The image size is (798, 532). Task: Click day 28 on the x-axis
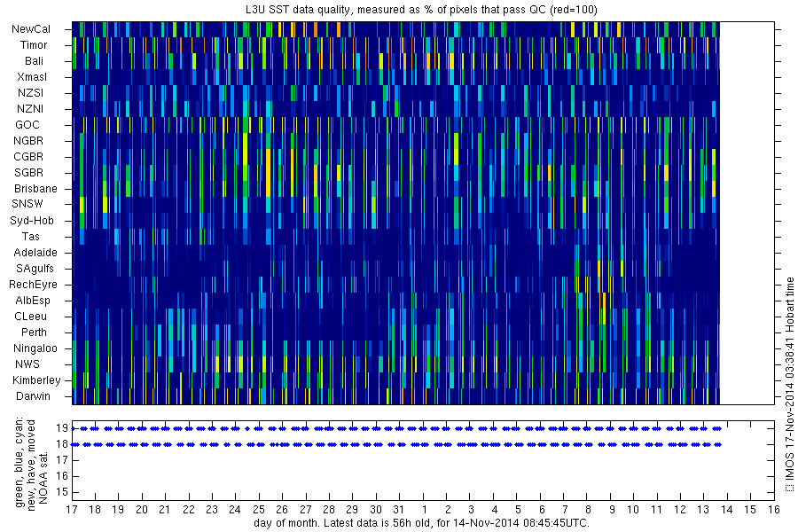click(x=329, y=510)
